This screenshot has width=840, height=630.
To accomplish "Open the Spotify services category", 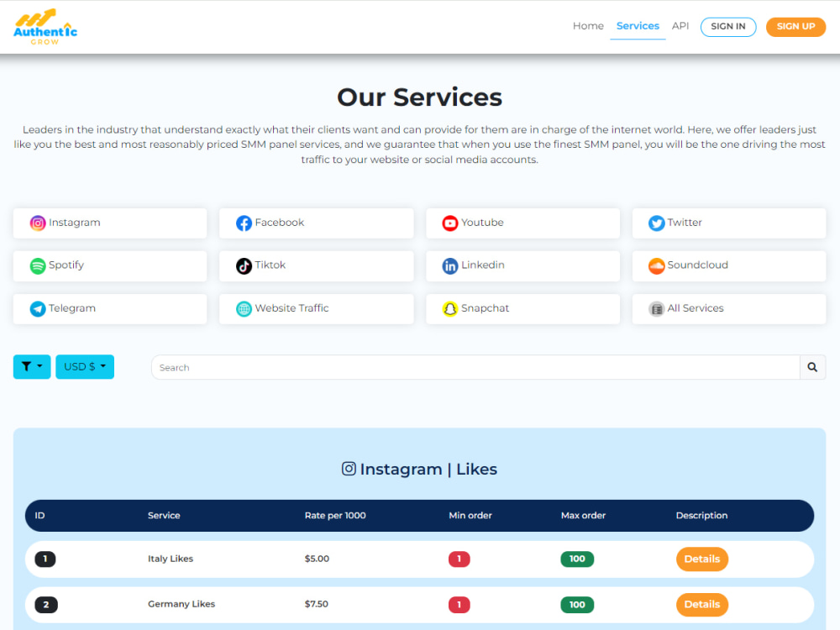I will pyautogui.click(x=37, y=265).
